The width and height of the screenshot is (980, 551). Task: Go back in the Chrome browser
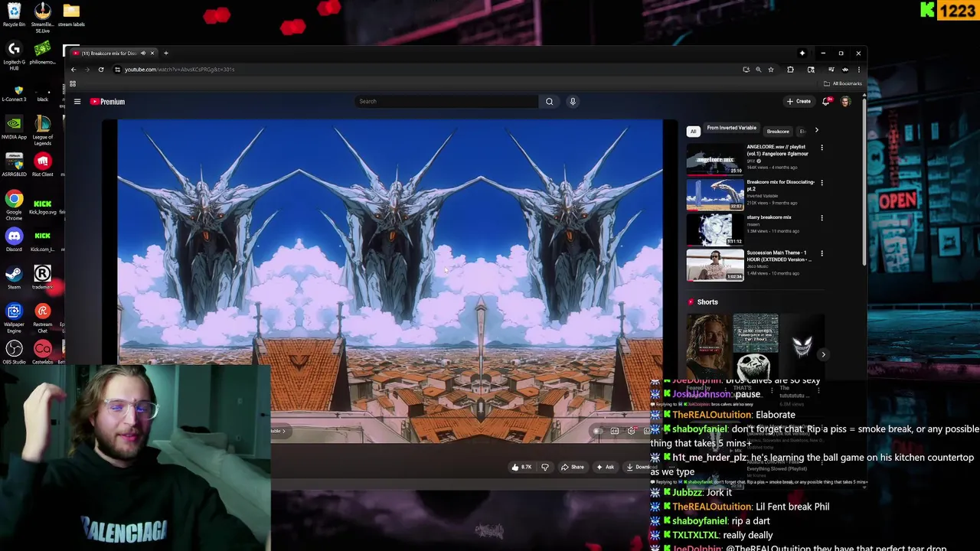73,70
